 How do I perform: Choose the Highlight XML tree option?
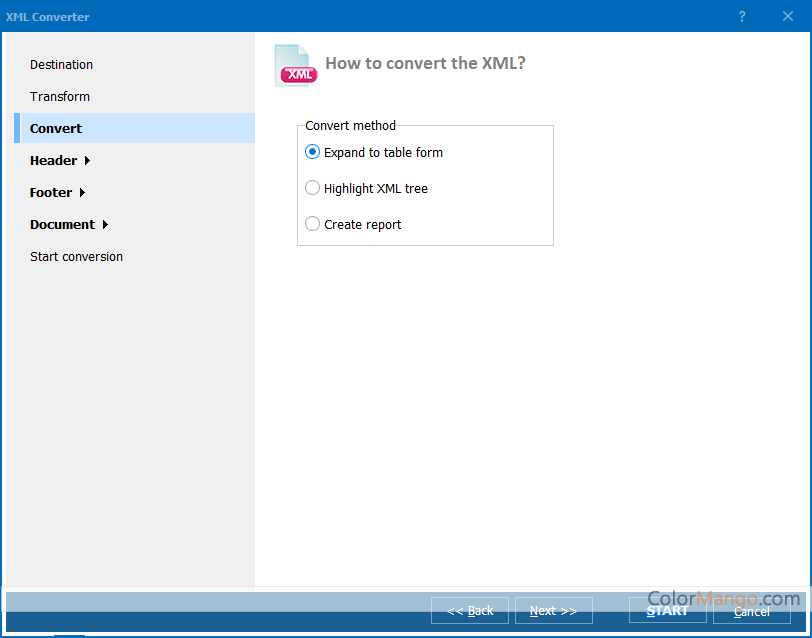[313, 188]
